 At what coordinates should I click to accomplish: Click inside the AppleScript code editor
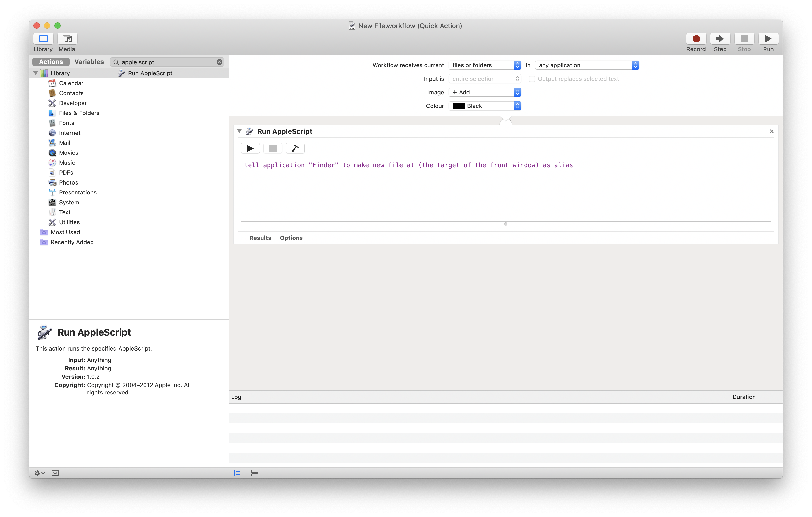pyautogui.click(x=472, y=189)
